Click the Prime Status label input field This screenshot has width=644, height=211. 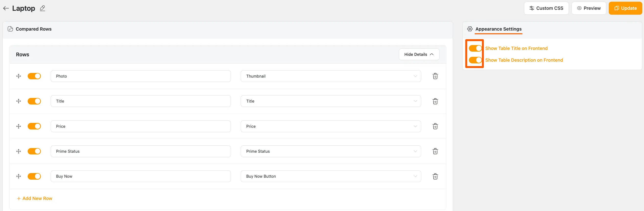(x=141, y=151)
